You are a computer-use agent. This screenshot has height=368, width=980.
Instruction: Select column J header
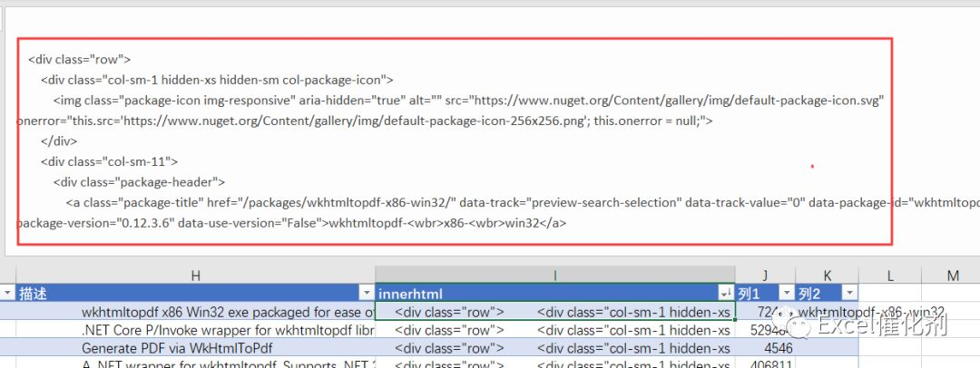pos(765,276)
